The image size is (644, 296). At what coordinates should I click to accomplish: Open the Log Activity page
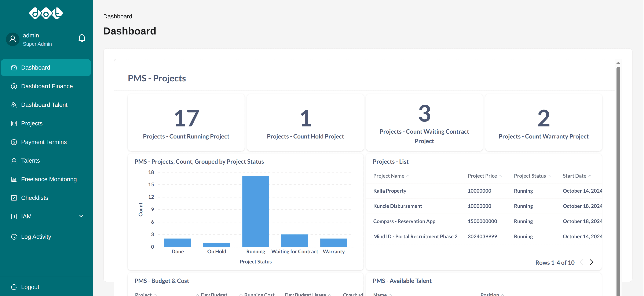pos(46,237)
